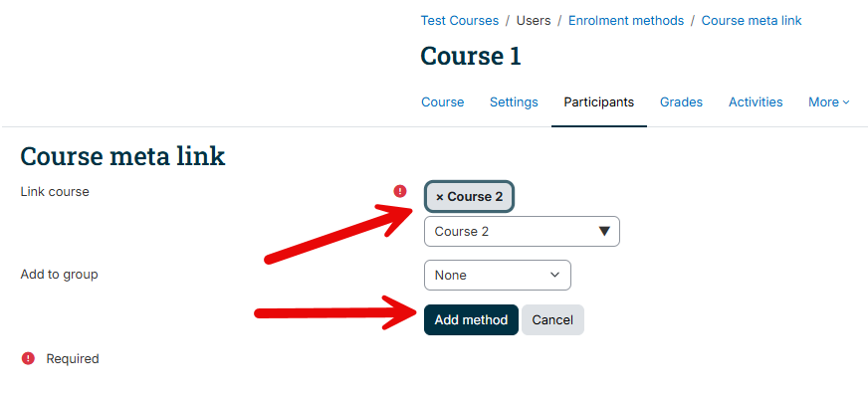Go to Enrolment methods breadcrumb

626,21
